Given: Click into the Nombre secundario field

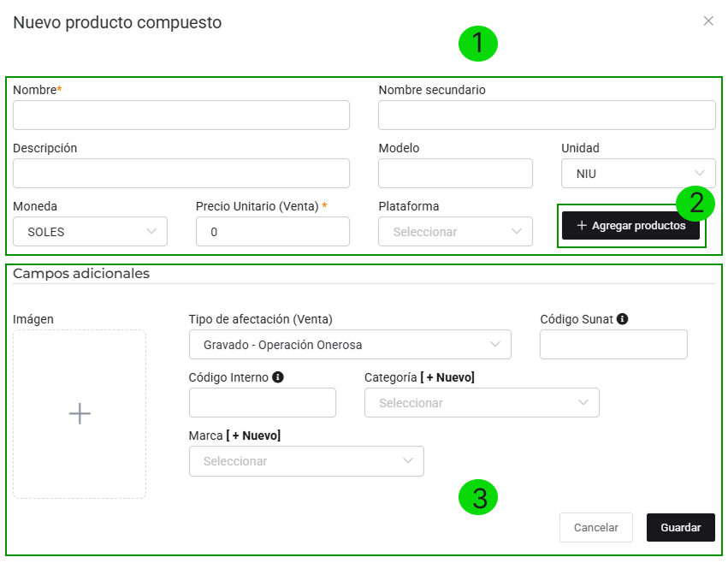Looking at the screenshot, I should point(547,116).
